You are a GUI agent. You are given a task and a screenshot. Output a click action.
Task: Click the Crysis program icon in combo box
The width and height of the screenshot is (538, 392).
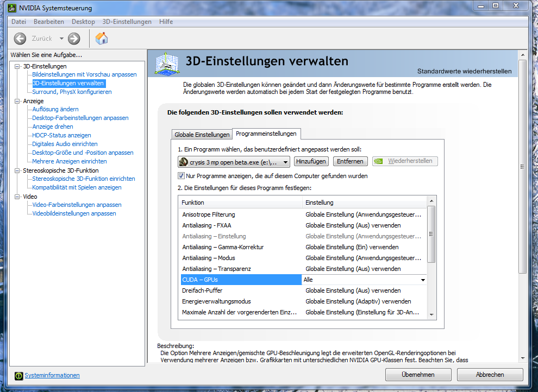click(184, 162)
